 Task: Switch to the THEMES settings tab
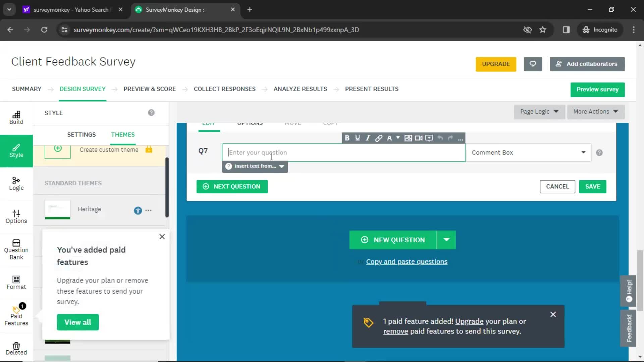[123, 134]
